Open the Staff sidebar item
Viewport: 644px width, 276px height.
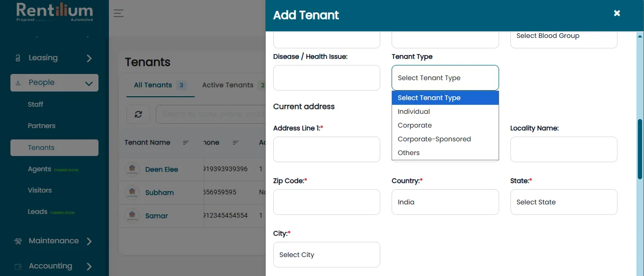pos(36,104)
